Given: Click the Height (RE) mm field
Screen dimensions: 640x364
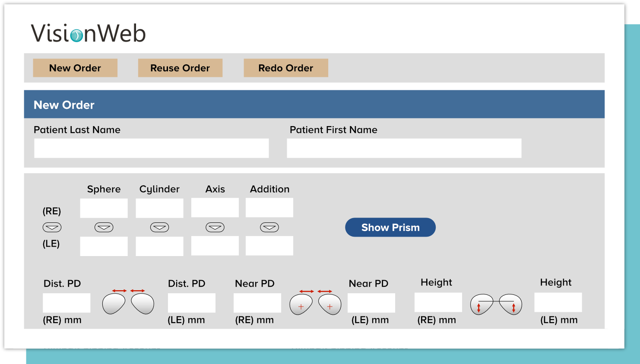Looking at the screenshot, I should click(438, 302).
